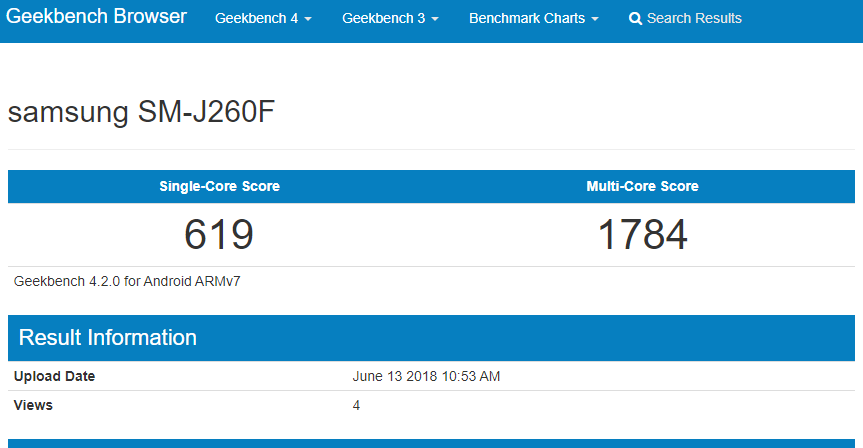Open the Geekbench 4 menu
Viewport: 863px width, 448px height.
click(x=263, y=18)
